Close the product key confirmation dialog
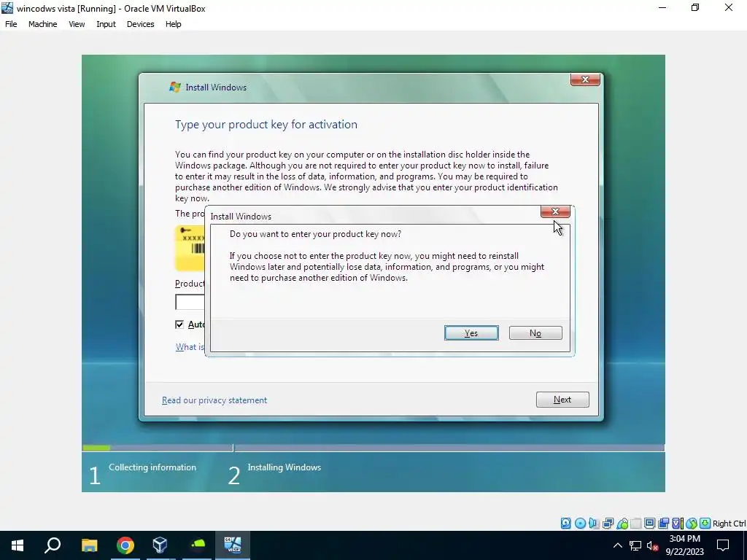Viewport: 747px width, 560px height. pyautogui.click(x=555, y=211)
